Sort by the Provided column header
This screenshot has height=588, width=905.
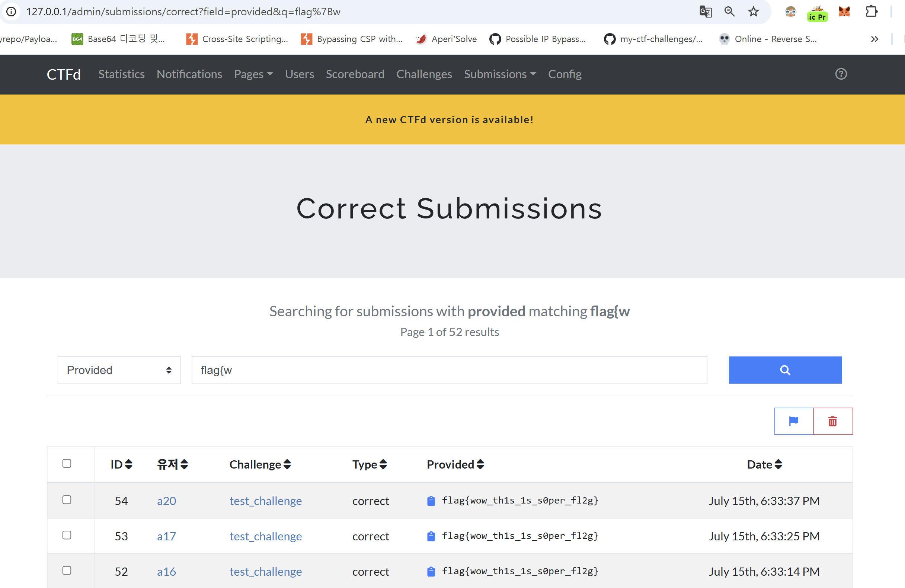click(455, 464)
